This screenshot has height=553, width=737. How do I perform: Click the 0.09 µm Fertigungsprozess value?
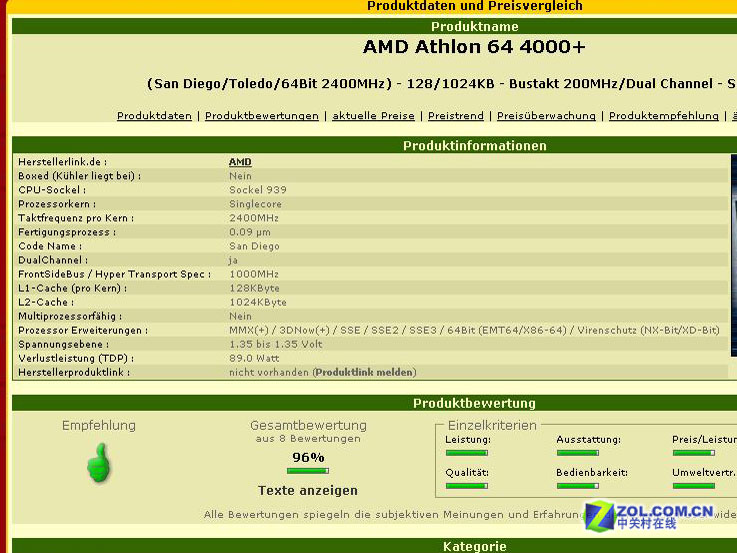[x=250, y=232]
